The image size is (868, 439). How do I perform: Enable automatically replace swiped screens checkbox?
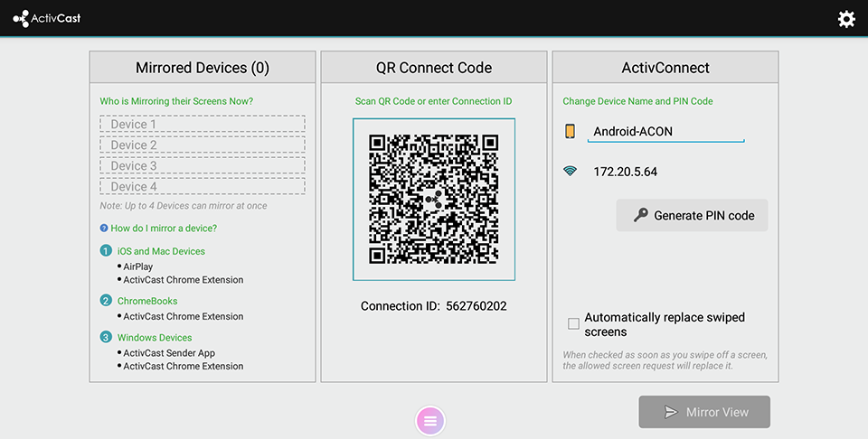[x=573, y=323]
